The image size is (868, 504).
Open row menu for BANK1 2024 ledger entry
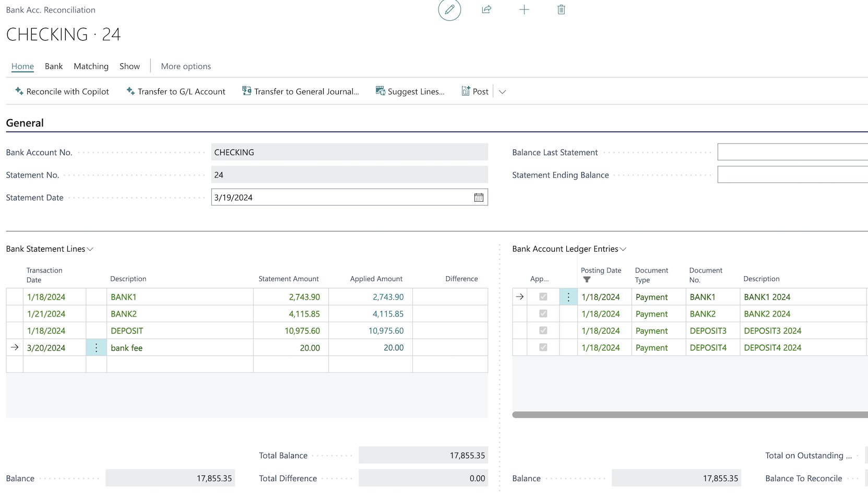pyautogui.click(x=568, y=297)
